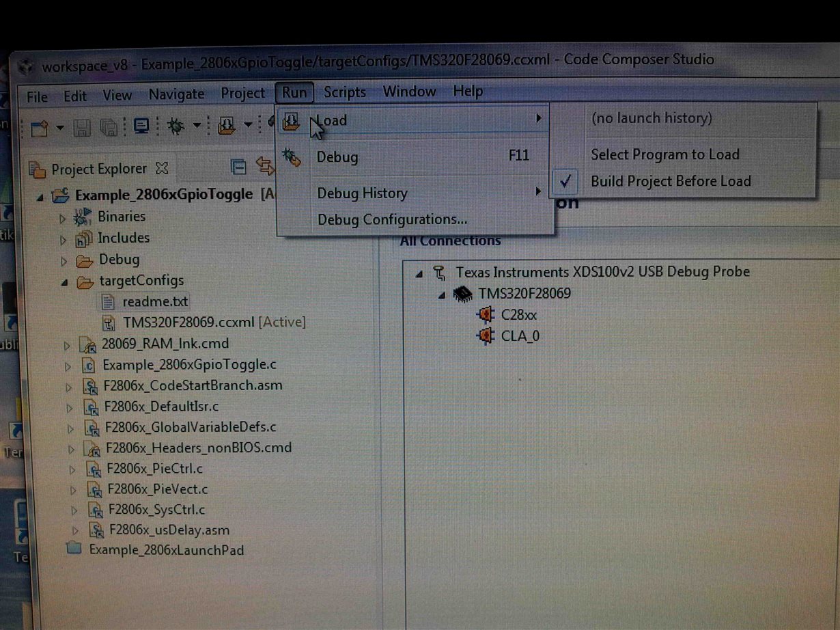Select the Includes tree item
Image resolution: width=840 pixels, height=630 pixels.
(x=123, y=238)
